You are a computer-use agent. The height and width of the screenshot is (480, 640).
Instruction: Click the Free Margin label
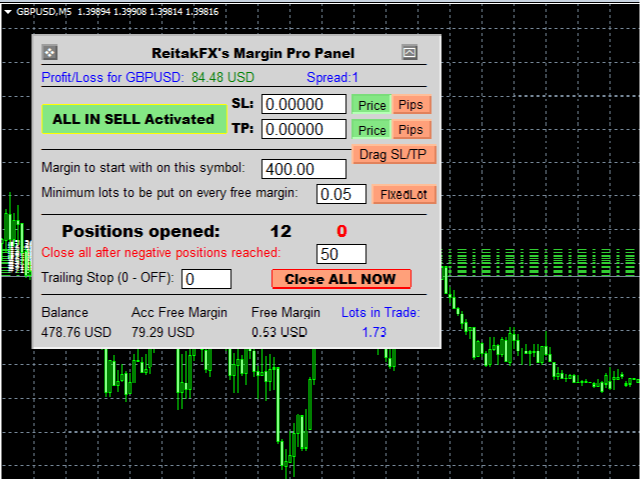click(286, 313)
